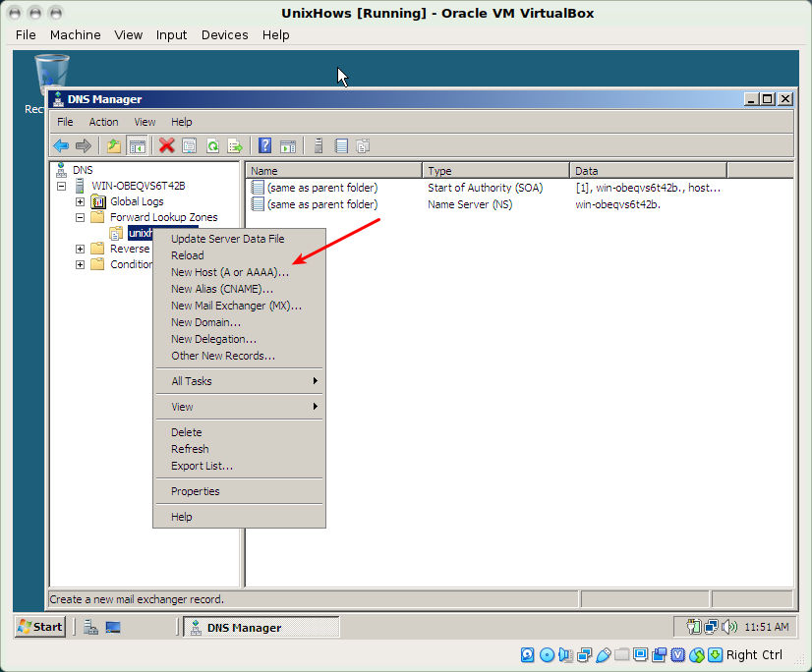The width and height of the screenshot is (812, 672).
Task: Click the Refresh toolbar icon
Action: coord(212,146)
